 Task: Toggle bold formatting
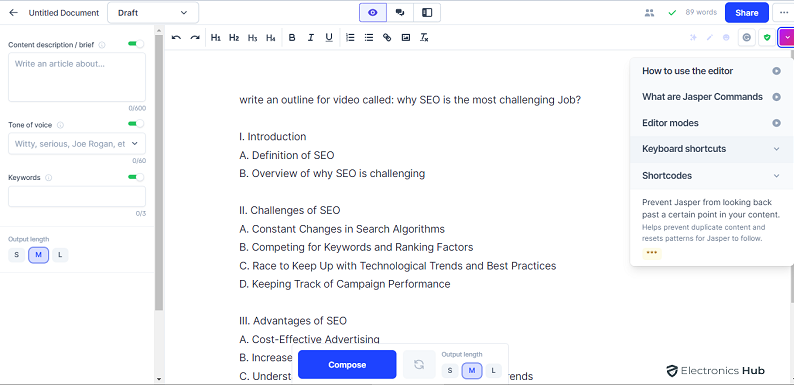292,37
